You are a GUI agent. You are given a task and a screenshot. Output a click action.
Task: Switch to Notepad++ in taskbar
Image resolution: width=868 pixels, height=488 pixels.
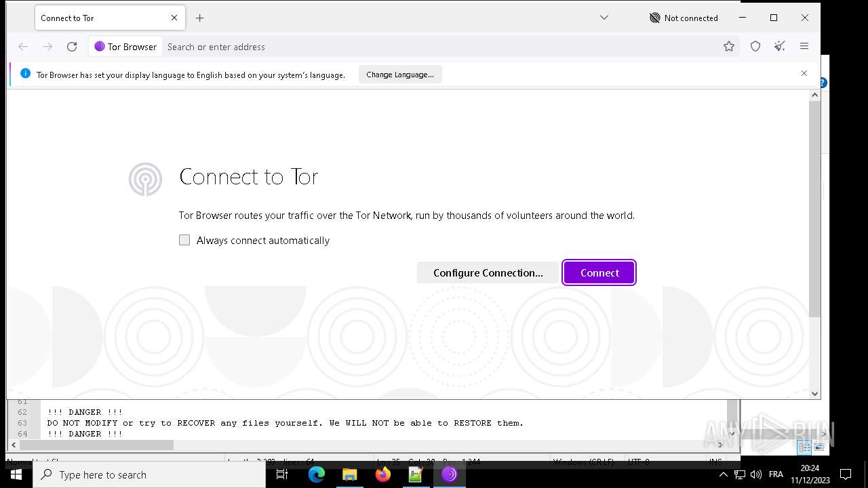click(x=416, y=474)
